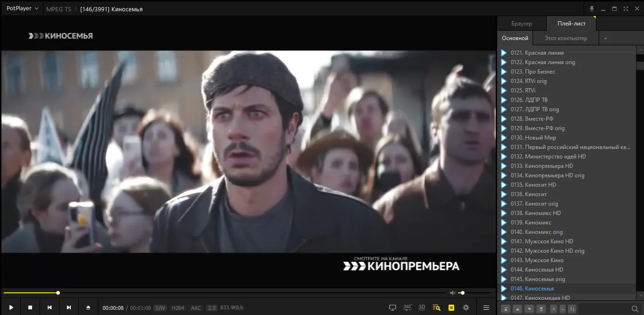
Task: Click the title [146/3991] Киносемья
Action: click(x=111, y=9)
